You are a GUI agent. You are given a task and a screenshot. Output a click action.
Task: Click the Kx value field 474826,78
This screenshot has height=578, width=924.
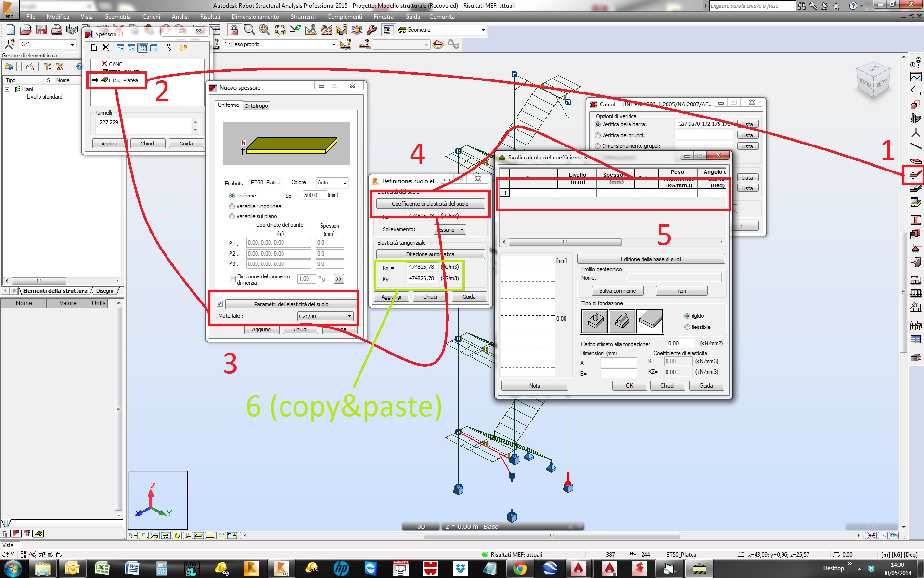(x=423, y=267)
